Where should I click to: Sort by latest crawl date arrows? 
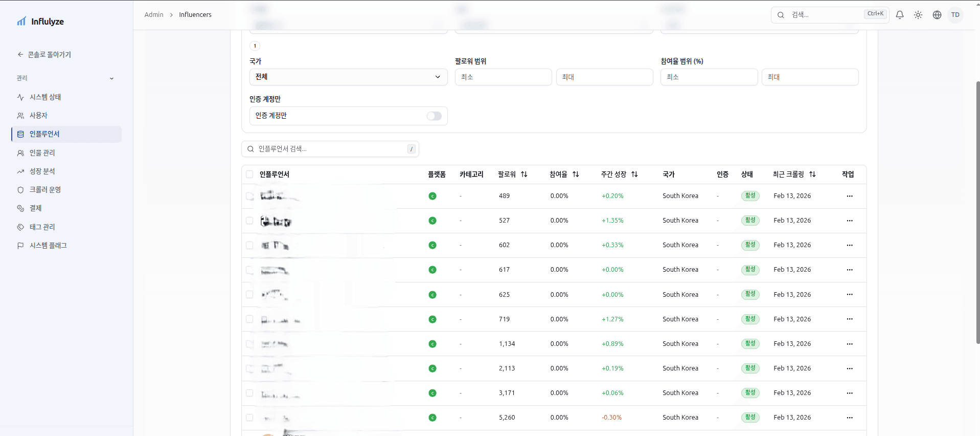click(812, 175)
